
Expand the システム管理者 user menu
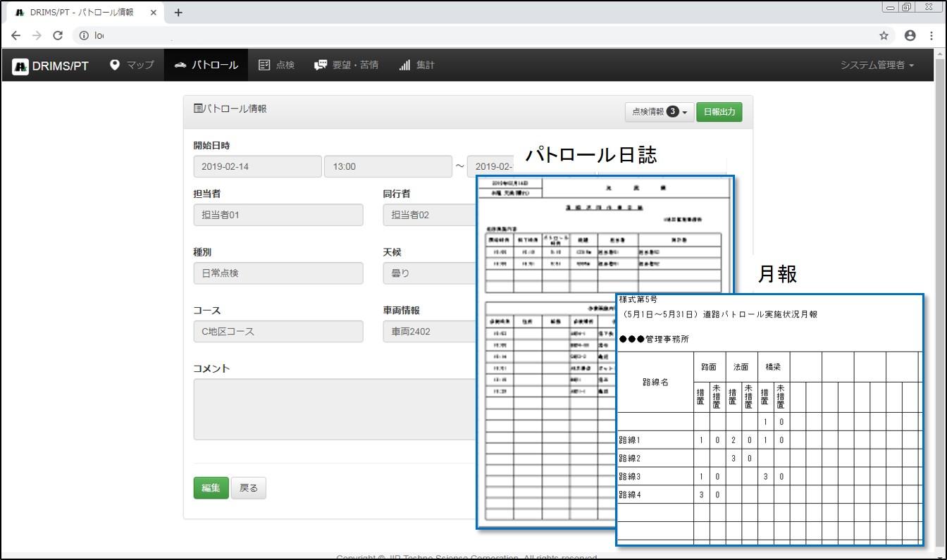tap(877, 65)
